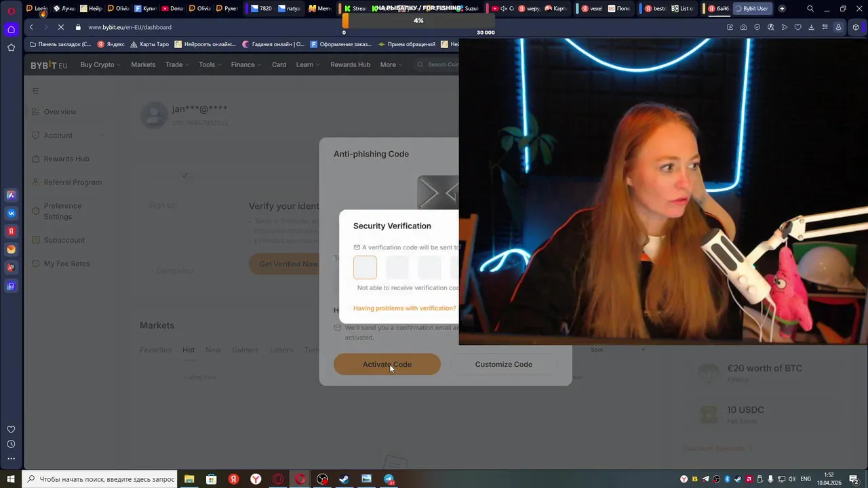Open Subaccount in the sidebar
This screenshot has width=868, height=488.
(x=64, y=240)
